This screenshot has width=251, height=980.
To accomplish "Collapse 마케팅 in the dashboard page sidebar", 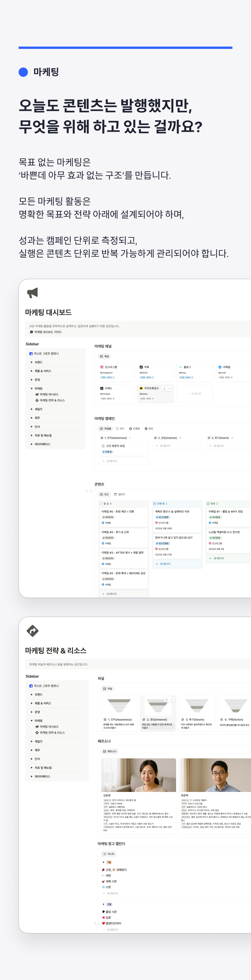I will [x=32, y=389].
